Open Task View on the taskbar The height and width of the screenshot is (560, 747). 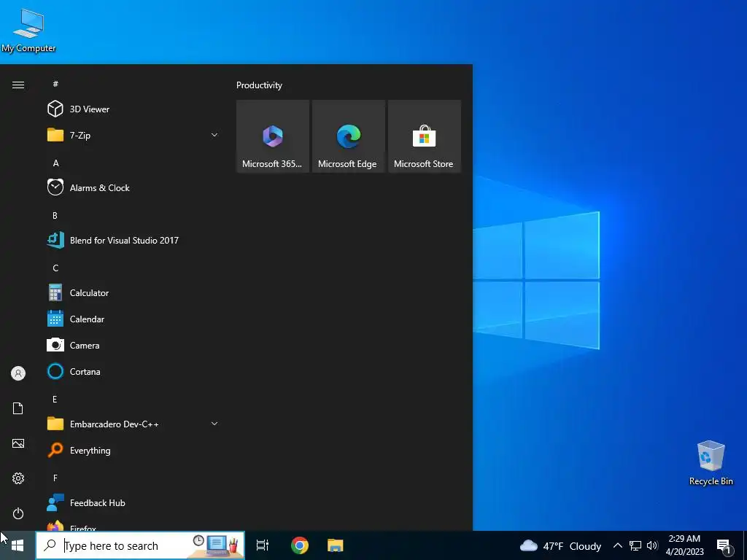coord(263,545)
